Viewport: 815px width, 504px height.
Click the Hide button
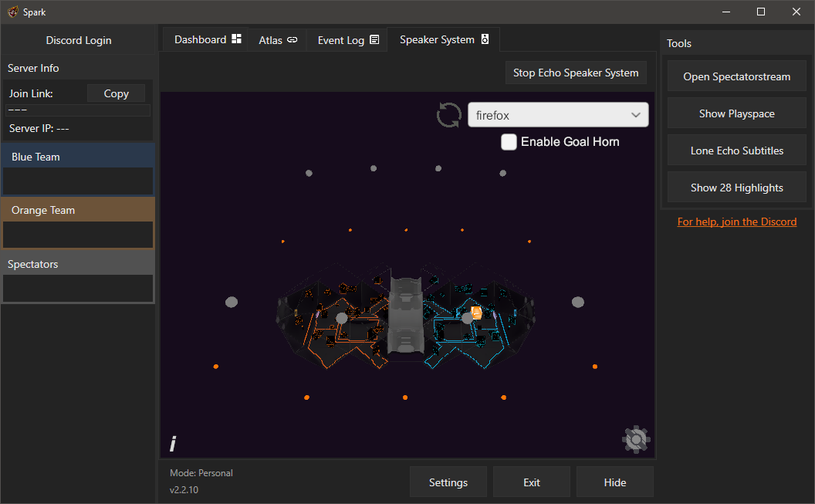(x=615, y=482)
